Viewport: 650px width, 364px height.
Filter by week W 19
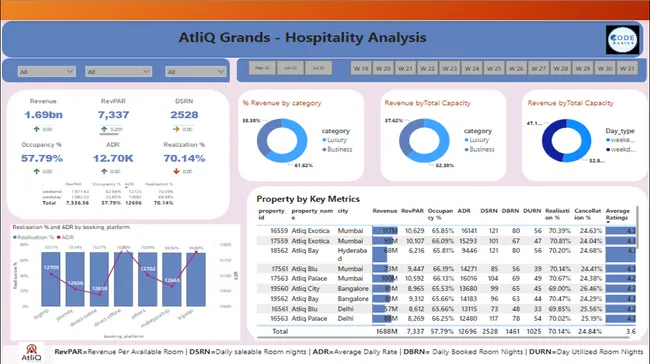(361, 68)
